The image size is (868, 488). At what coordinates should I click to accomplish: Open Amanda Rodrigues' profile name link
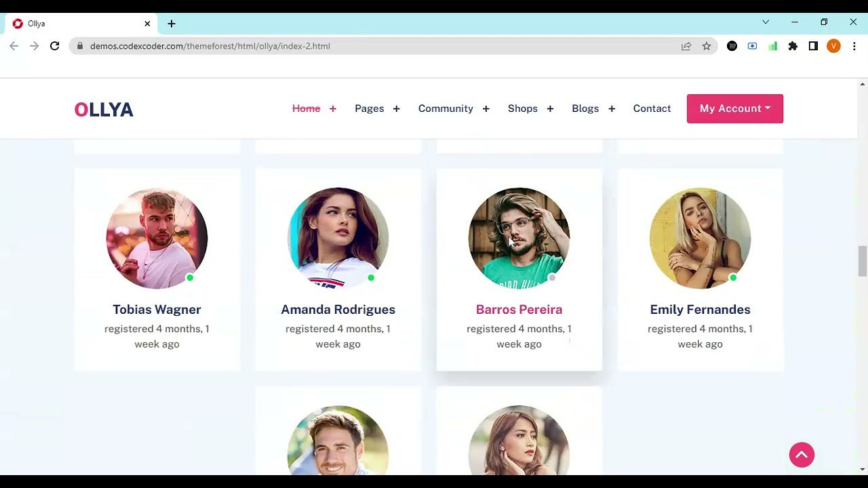pos(338,309)
